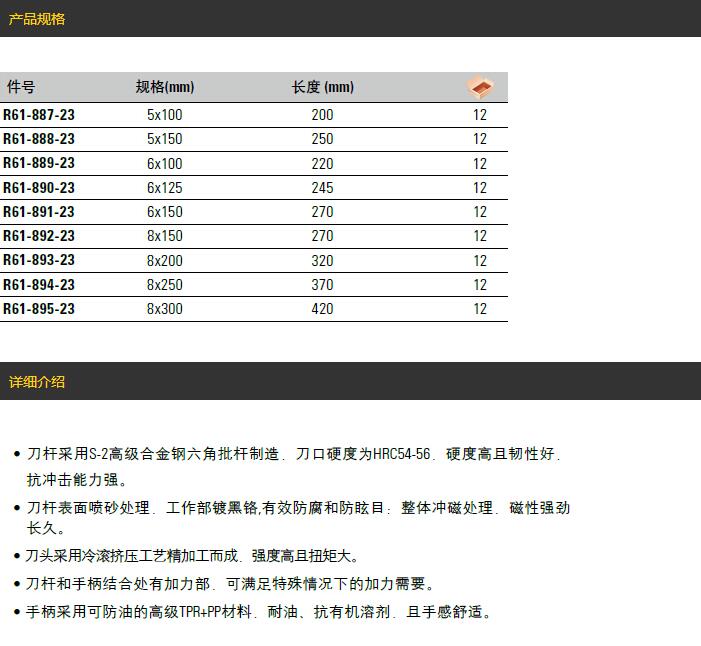Viewport: 701px width, 646px height.
Task: Click the 5x150 specification cell
Action: point(165,139)
